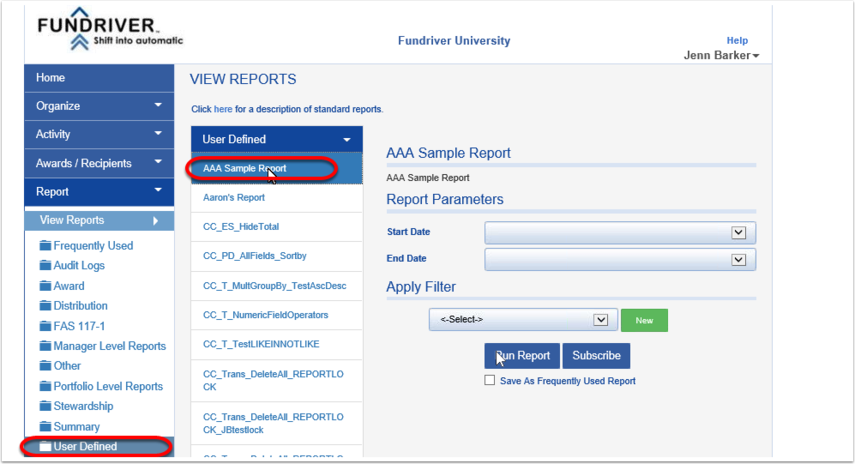Open the User Defined folder icon
Viewport: 855px width, 464px height.
[45, 446]
